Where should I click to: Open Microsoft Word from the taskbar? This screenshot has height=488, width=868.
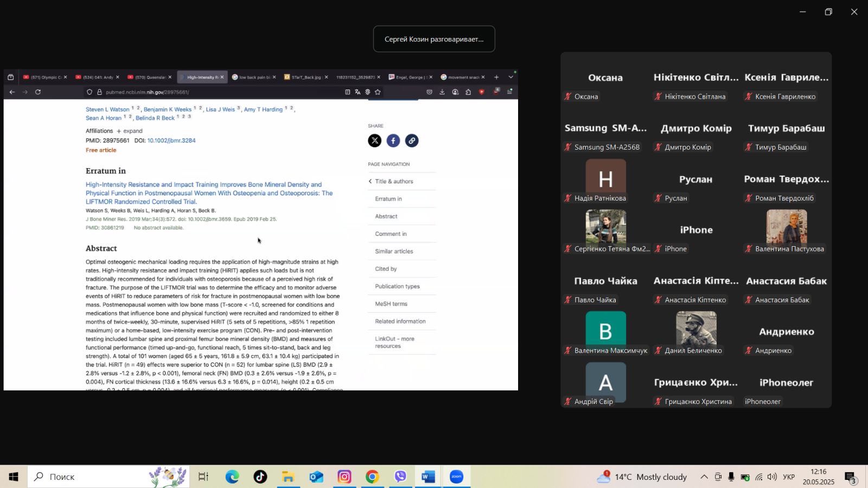point(428,477)
